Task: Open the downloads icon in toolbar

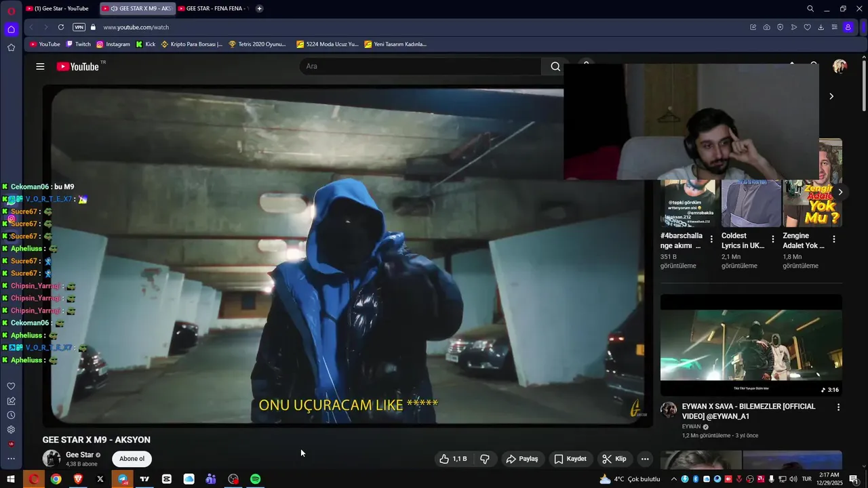Action: click(821, 27)
